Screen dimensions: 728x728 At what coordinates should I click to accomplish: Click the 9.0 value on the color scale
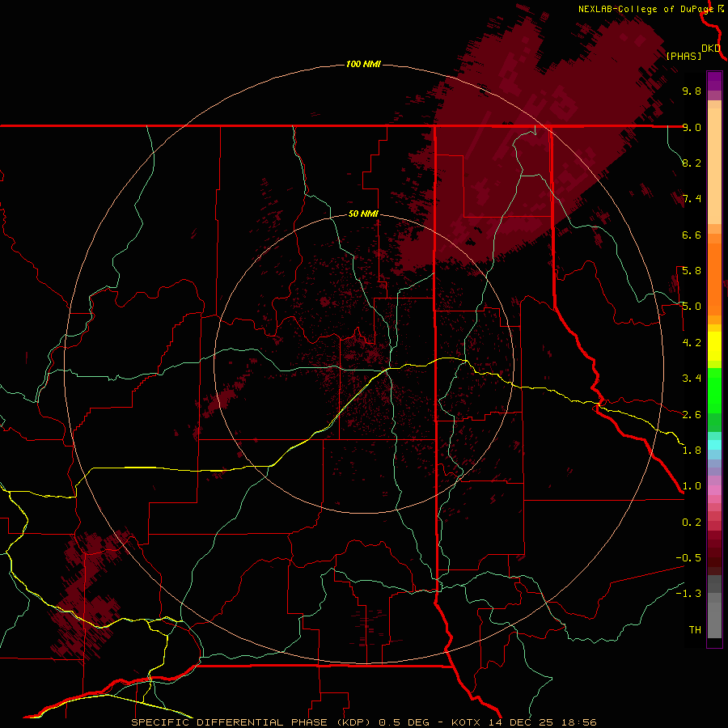click(x=692, y=127)
